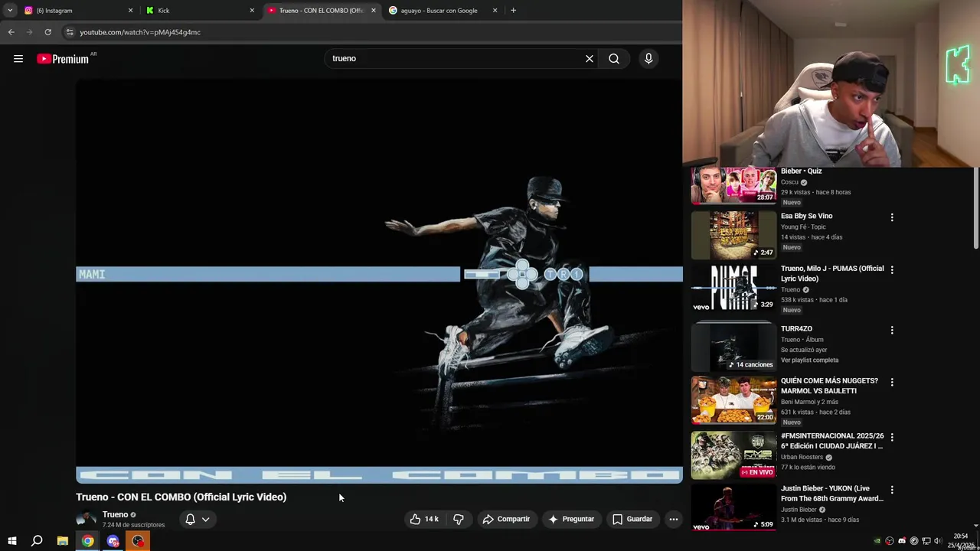
Task: Open more actions under the video
Action: click(674, 519)
